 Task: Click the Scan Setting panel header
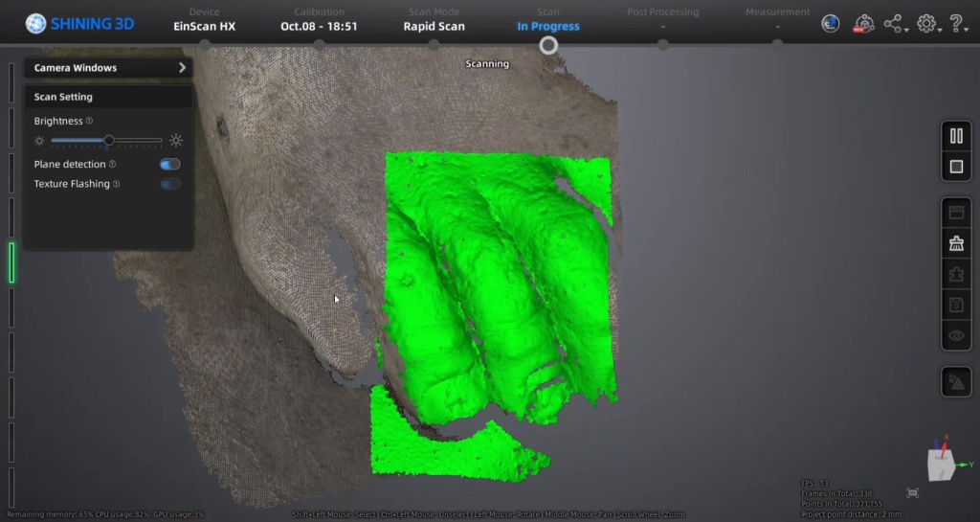tap(108, 97)
